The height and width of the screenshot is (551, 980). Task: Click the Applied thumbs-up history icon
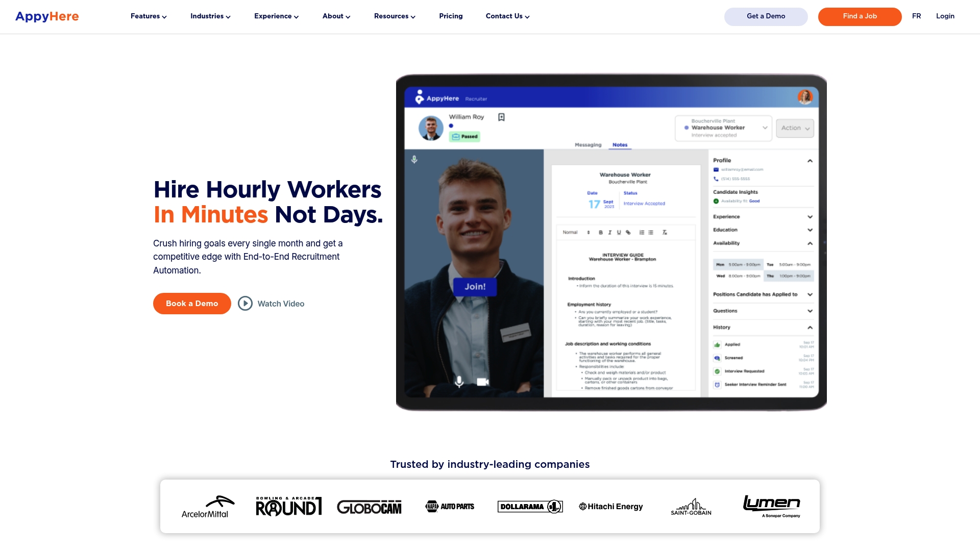pyautogui.click(x=717, y=345)
